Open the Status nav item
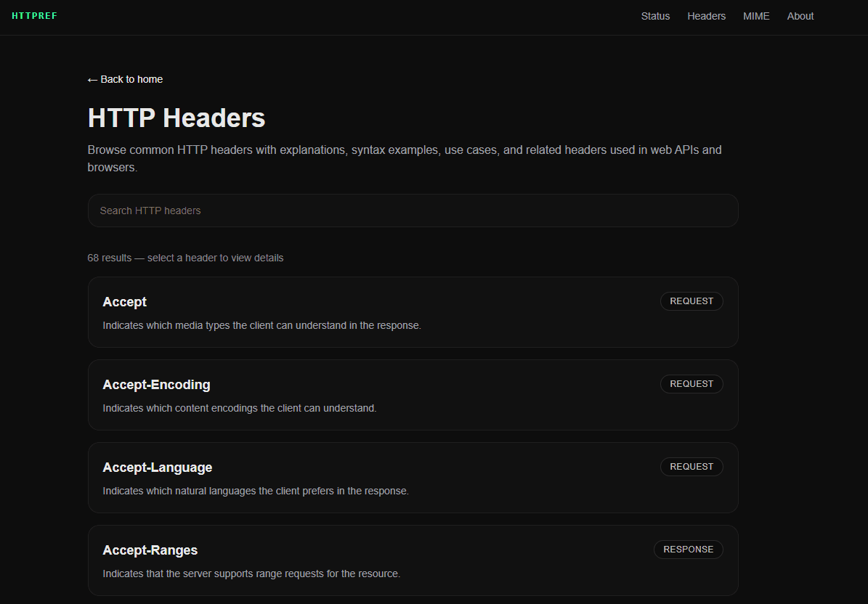 (x=655, y=16)
